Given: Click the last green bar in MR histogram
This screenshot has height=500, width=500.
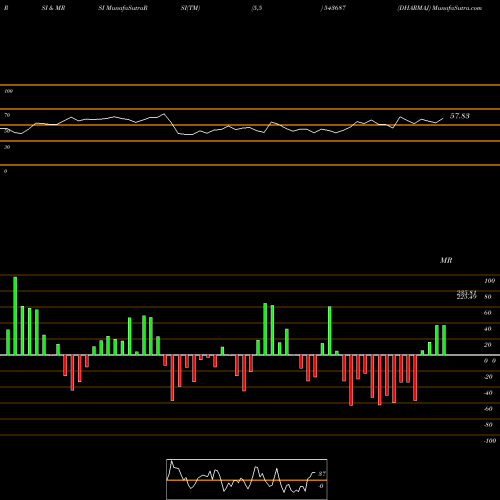Looking at the screenshot, I should pyautogui.click(x=444, y=340).
